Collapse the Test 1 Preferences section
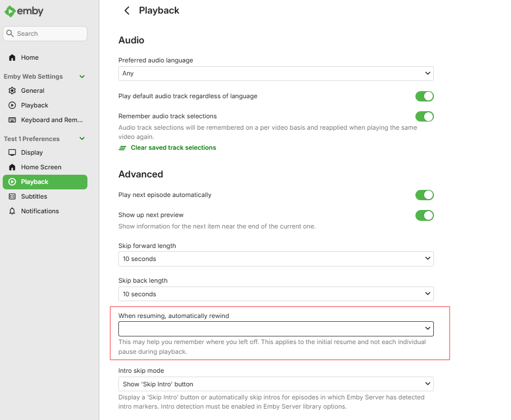The height and width of the screenshot is (420, 511). (x=82, y=139)
